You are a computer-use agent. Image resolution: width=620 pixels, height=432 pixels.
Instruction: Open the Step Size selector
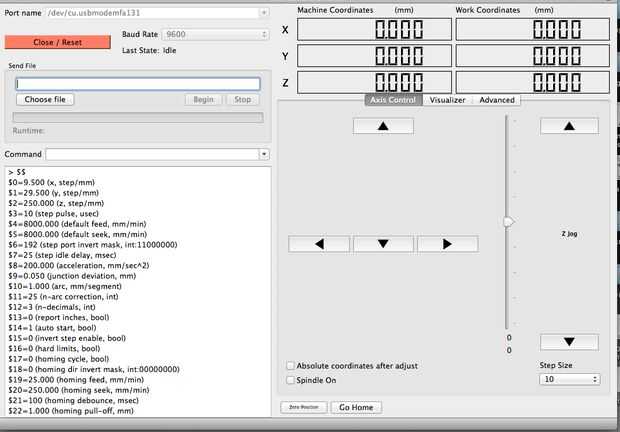coord(569,379)
